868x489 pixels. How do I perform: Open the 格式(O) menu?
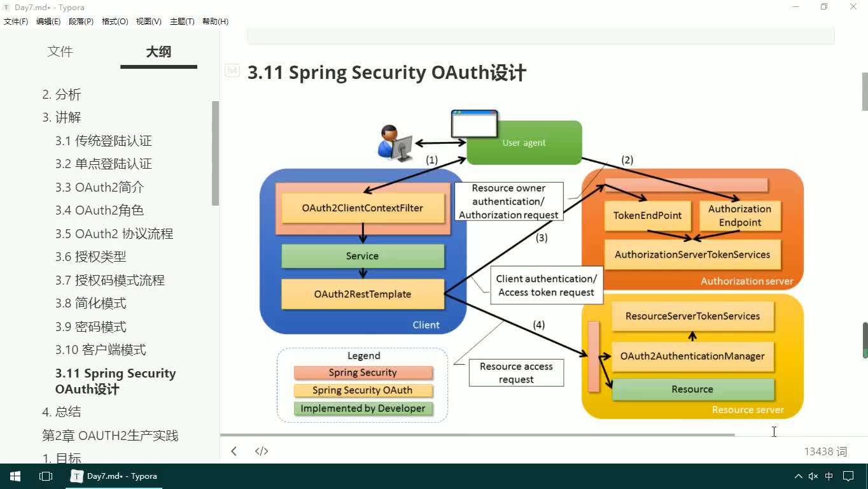(115, 21)
